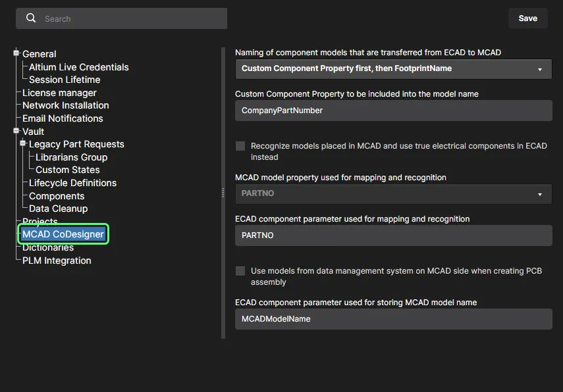Image resolution: width=563 pixels, height=392 pixels.
Task: Select PLM Integration in the tree
Action: coord(57,260)
